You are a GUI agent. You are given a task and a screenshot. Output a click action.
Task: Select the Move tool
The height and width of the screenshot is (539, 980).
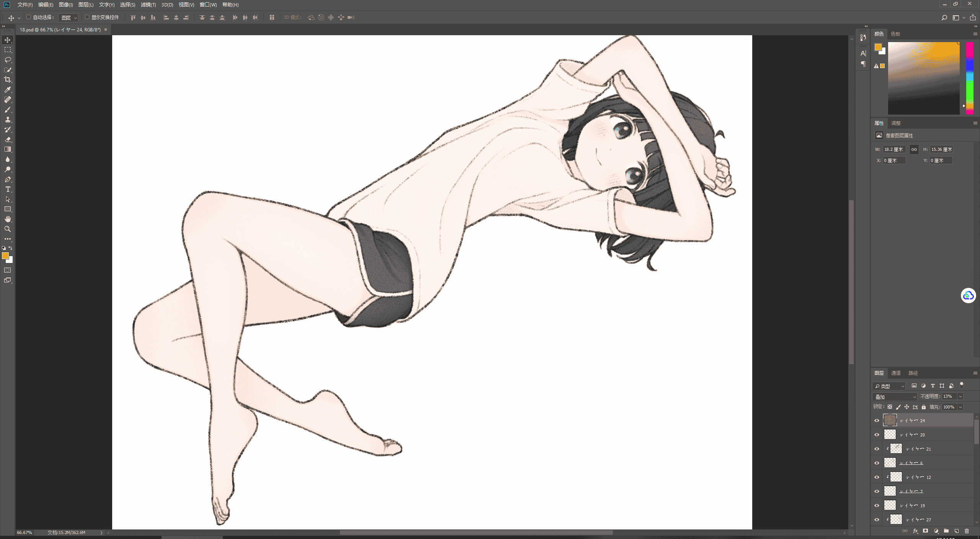(x=8, y=40)
